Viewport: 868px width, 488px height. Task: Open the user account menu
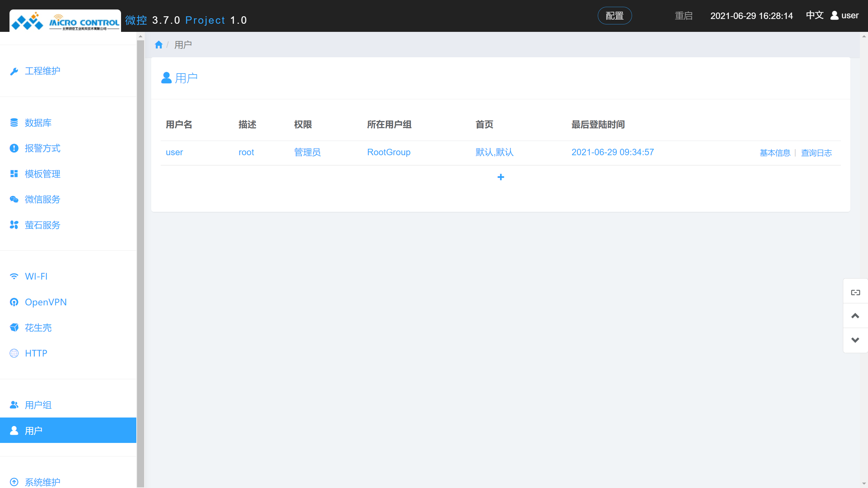(844, 16)
